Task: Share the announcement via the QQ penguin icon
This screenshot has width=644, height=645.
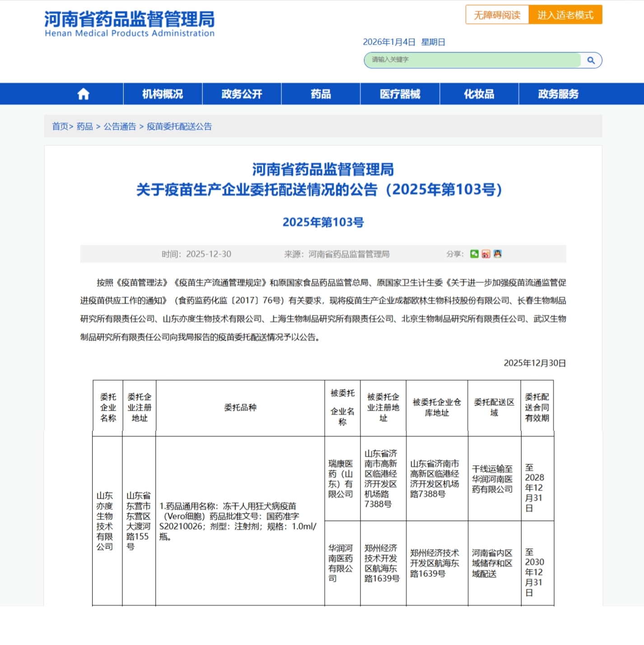Action: point(497,254)
